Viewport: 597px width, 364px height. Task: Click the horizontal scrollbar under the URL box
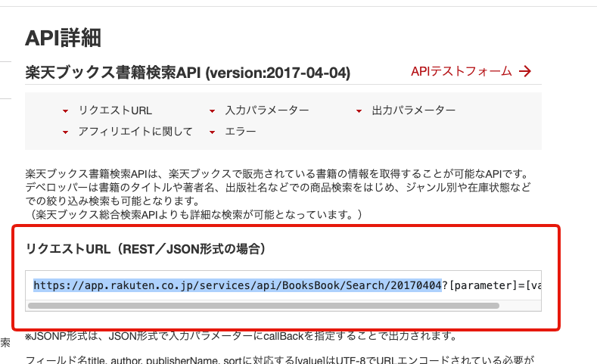[x=263, y=306]
